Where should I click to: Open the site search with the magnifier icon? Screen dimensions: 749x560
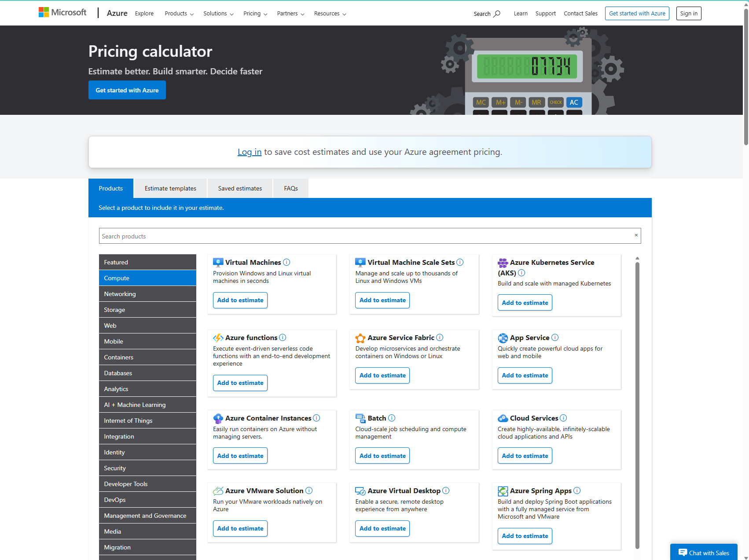click(496, 14)
